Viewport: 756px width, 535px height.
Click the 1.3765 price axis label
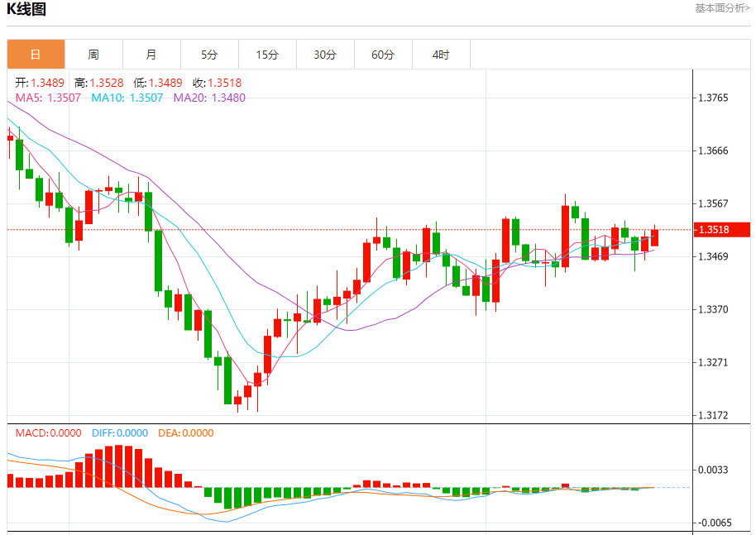(x=713, y=98)
